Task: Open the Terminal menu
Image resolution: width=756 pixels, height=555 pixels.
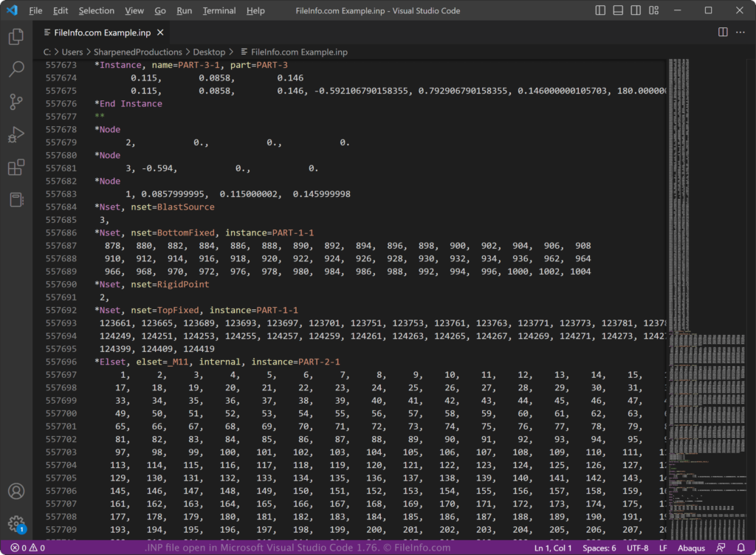Action: tap(219, 10)
